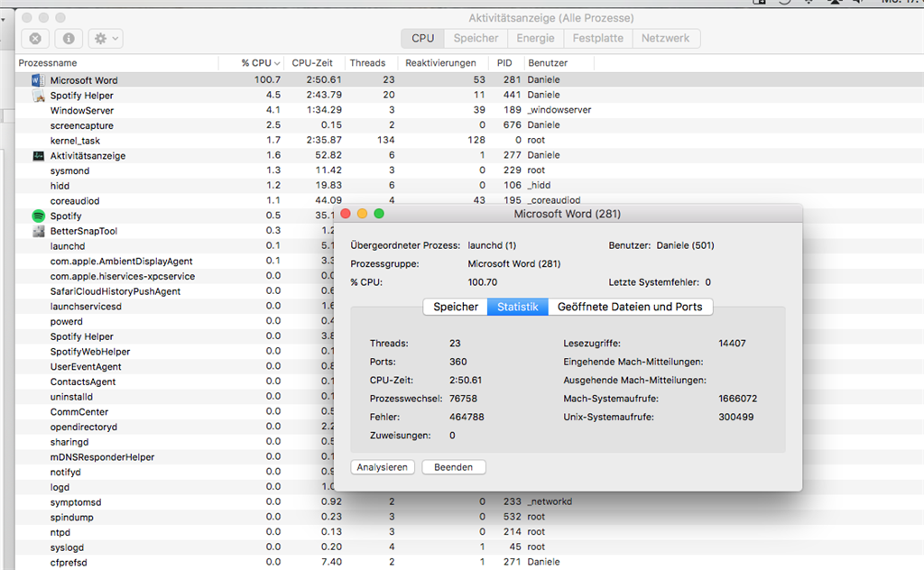Open the Netzwerk tab
The image size is (924, 570).
pos(665,38)
